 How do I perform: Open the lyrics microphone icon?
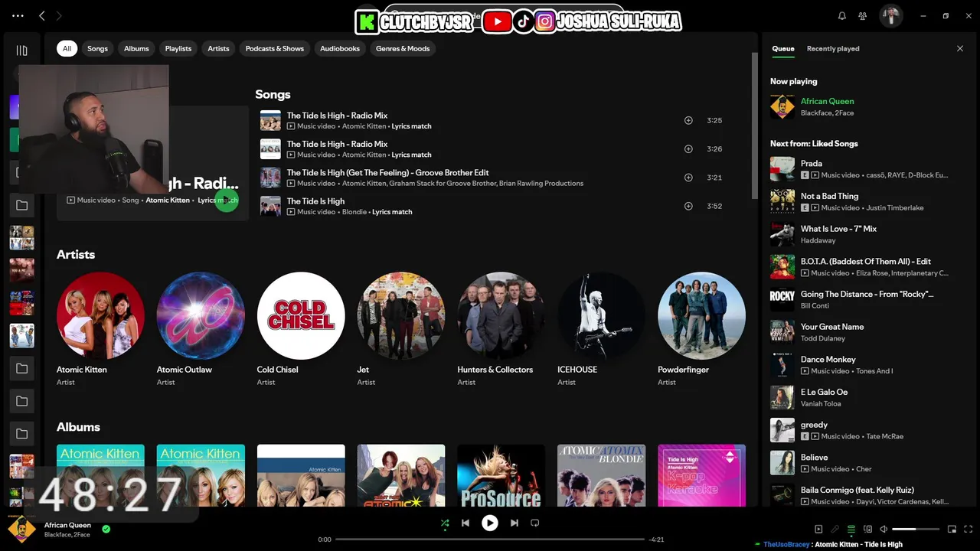click(835, 529)
